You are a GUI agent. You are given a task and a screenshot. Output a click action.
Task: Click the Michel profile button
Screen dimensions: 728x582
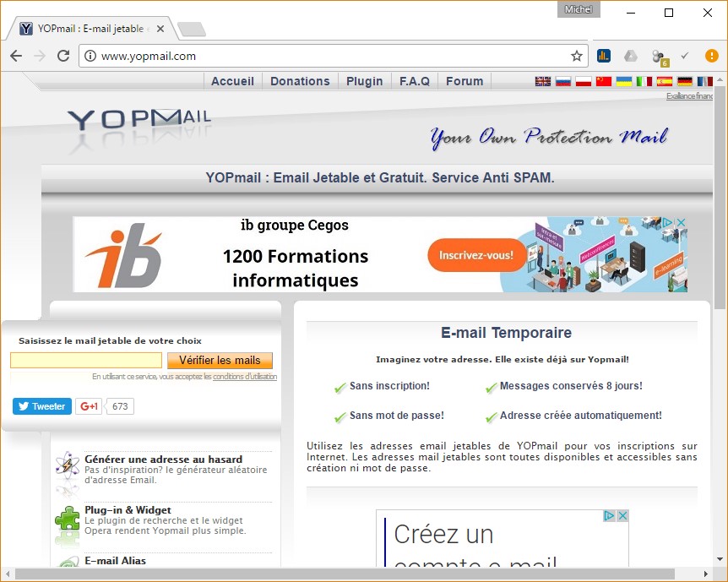pyautogui.click(x=579, y=9)
